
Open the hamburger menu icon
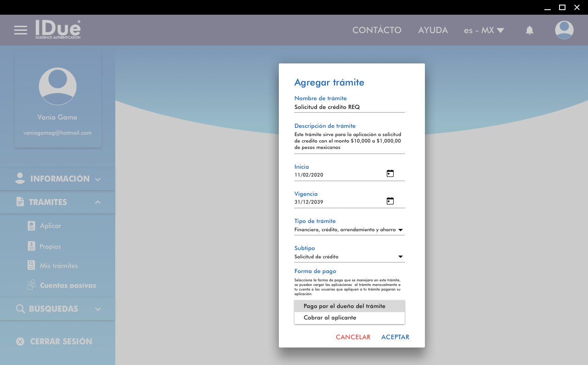(21, 30)
